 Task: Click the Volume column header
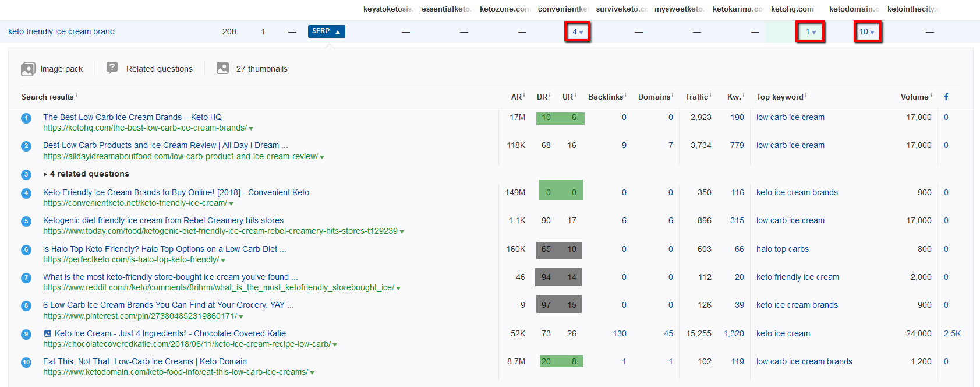coord(914,97)
